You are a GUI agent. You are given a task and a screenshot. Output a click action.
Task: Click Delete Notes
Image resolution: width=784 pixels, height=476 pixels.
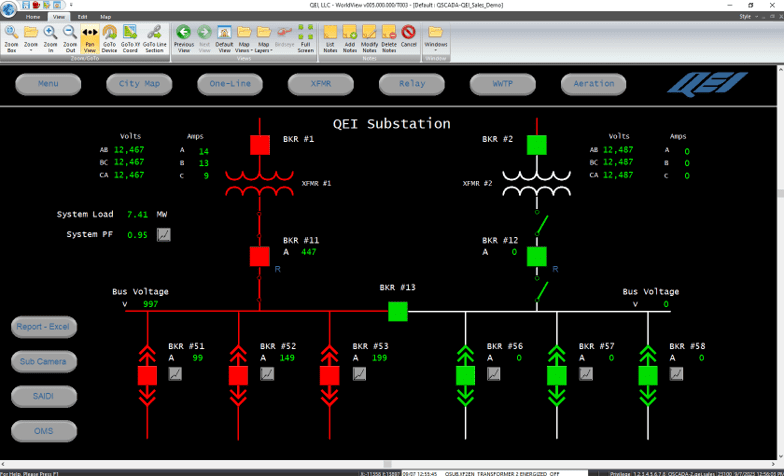pos(389,38)
